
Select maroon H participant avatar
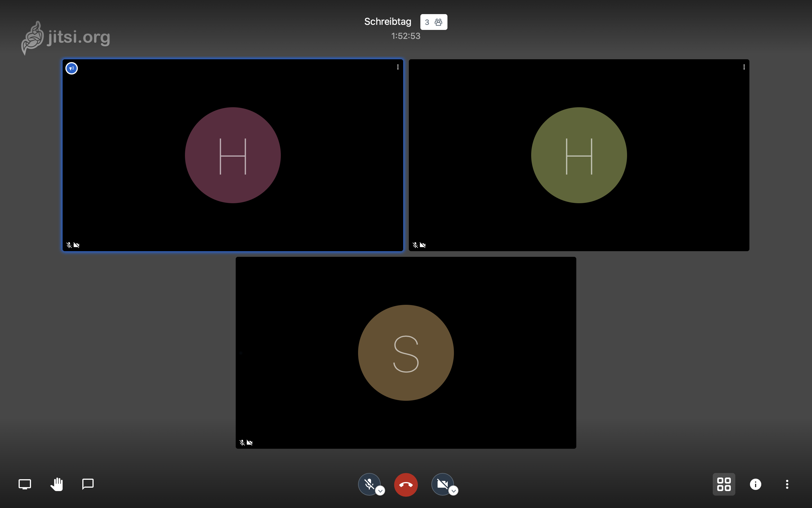click(x=233, y=155)
